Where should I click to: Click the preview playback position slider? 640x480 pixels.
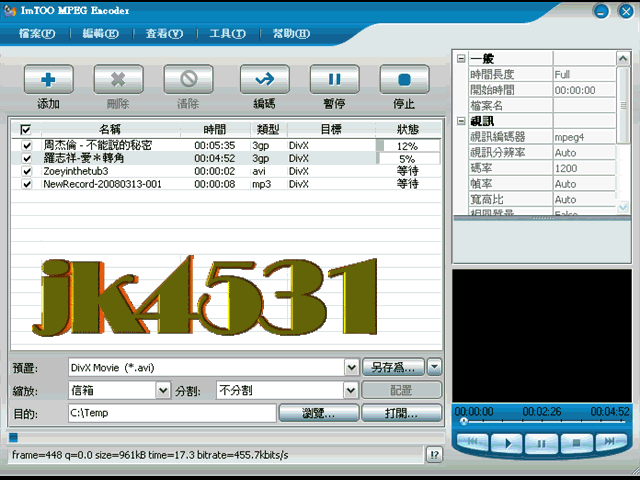pos(540,422)
